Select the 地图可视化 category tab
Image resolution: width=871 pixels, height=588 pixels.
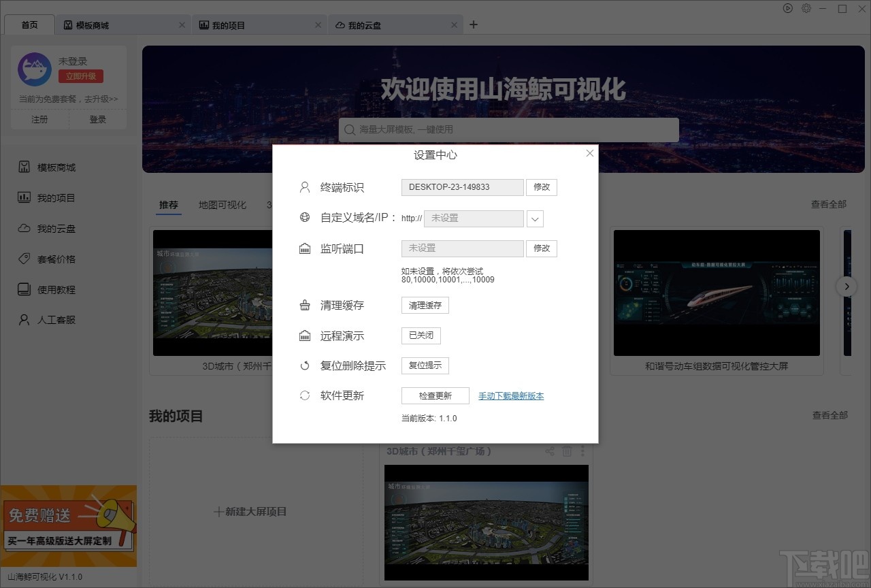[x=223, y=205]
